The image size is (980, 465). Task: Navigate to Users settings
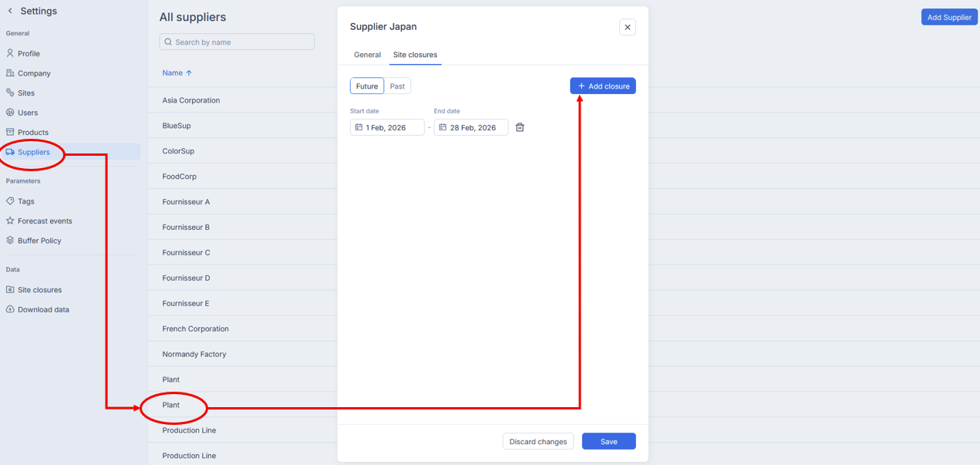28,113
